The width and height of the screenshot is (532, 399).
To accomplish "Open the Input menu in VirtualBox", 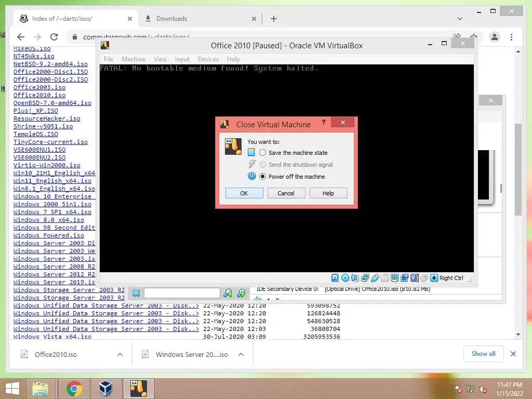I will pyautogui.click(x=182, y=59).
